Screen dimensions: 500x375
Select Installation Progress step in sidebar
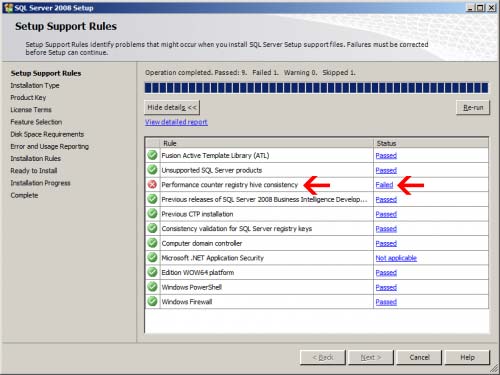(x=40, y=183)
